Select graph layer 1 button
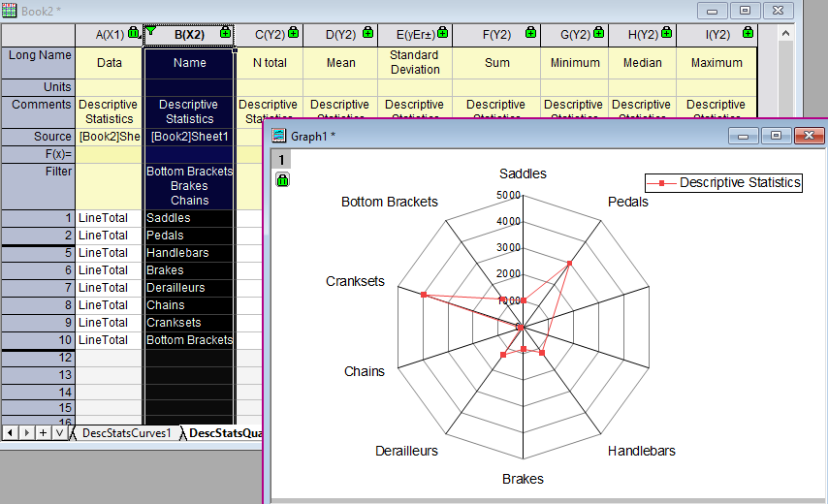 tap(282, 160)
